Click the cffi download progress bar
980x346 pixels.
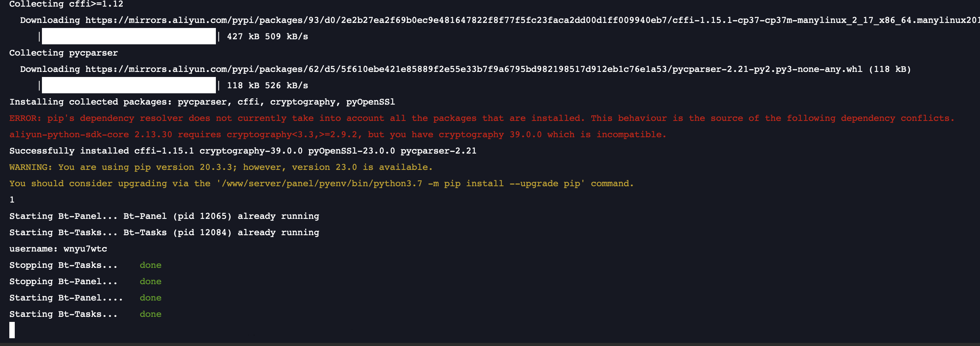coord(129,36)
